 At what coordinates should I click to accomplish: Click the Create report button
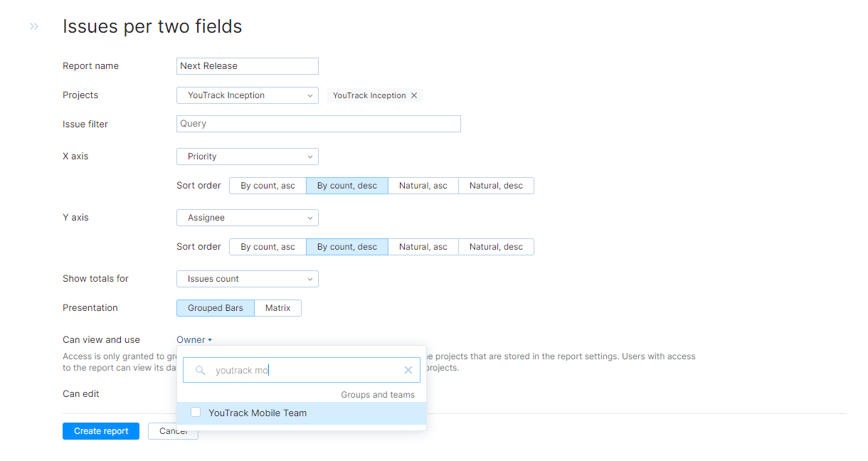point(101,431)
